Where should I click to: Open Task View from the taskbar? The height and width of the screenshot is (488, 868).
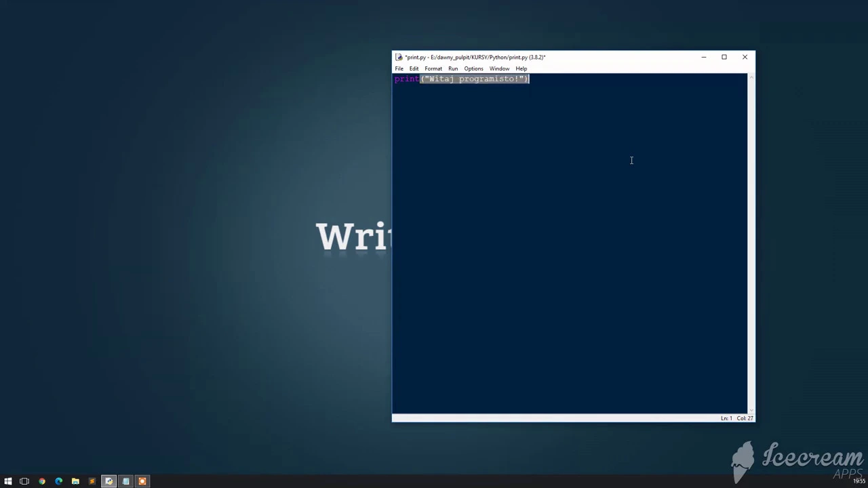(x=24, y=481)
